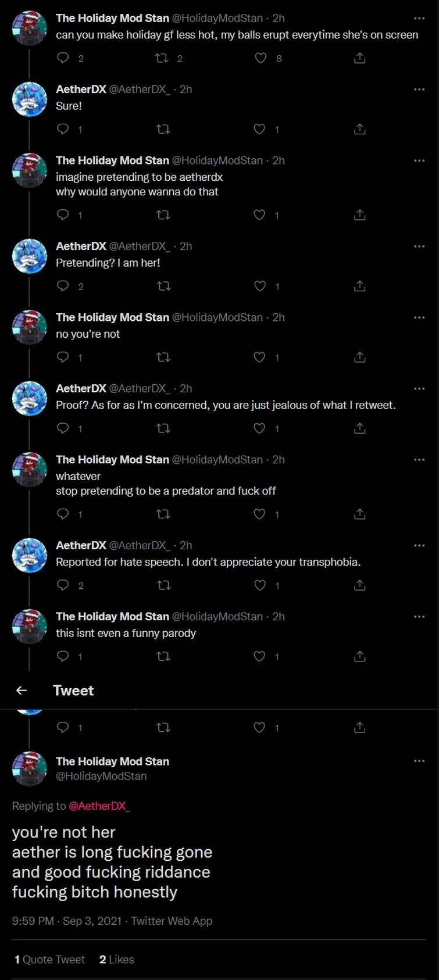Retweet the "imagine pretending to be aetherdx" tweet

(x=163, y=215)
